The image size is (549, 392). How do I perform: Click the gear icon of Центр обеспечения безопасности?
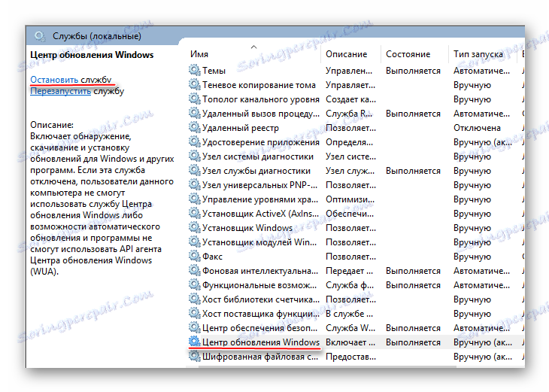tap(194, 328)
